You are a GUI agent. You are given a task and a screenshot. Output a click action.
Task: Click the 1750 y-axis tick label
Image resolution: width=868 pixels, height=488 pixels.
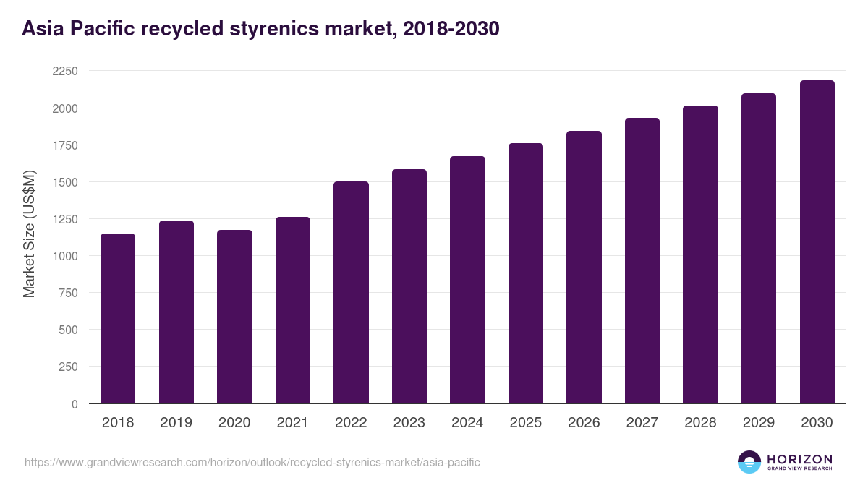pos(65,145)
